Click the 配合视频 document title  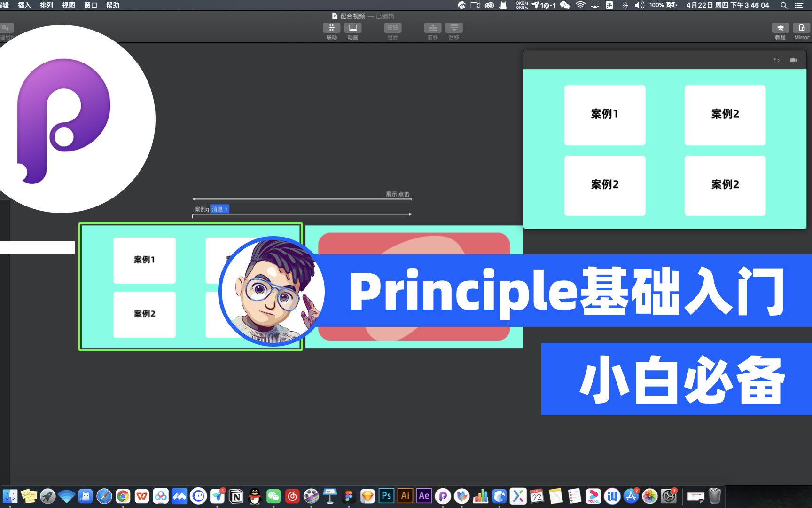click(352, 16)
